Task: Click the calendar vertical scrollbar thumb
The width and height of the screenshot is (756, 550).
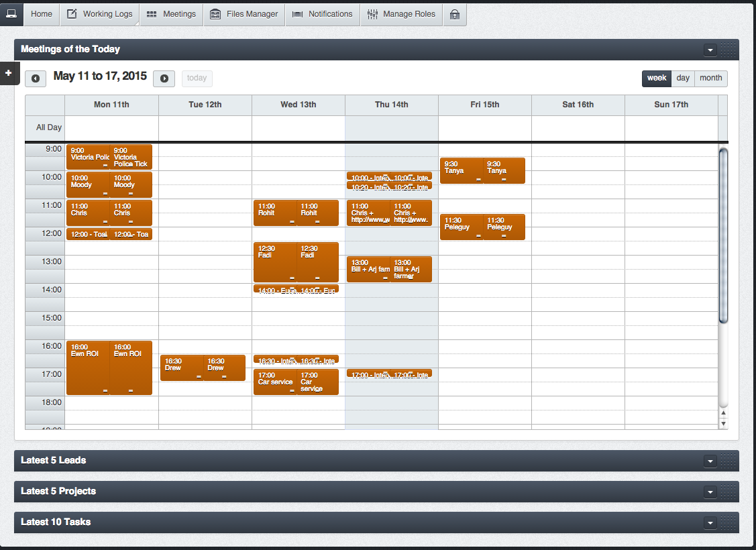Action: [723, 235]
